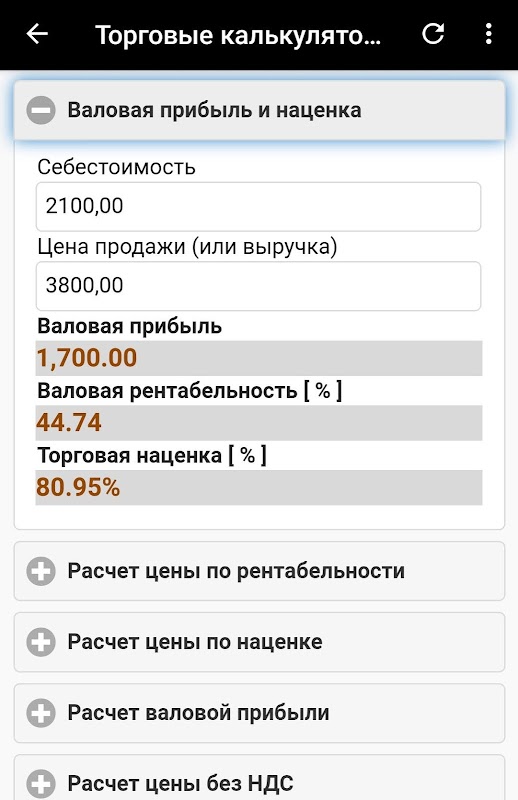Click plus icon for Расчет цены без НДС
Image resolution: width=518 pixels, height=800 pixels.
(41, 784)
